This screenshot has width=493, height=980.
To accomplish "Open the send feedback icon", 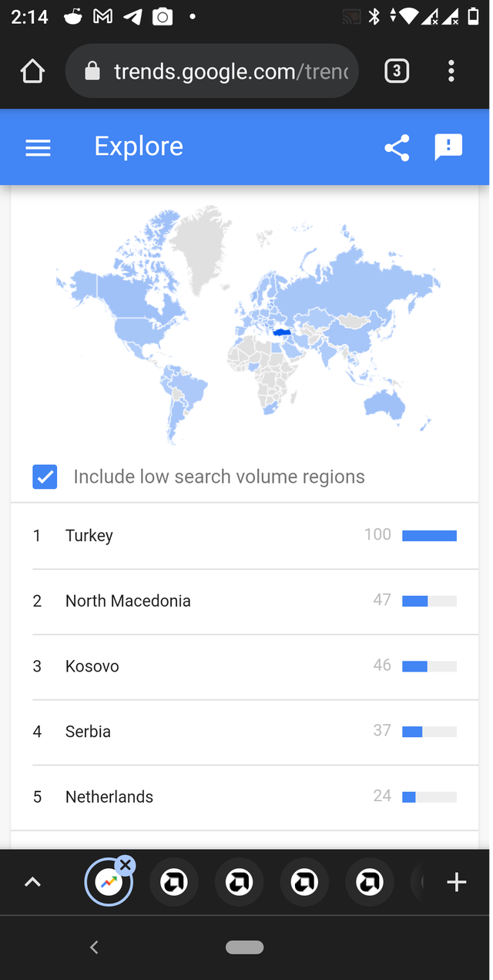I will [448, 147].
